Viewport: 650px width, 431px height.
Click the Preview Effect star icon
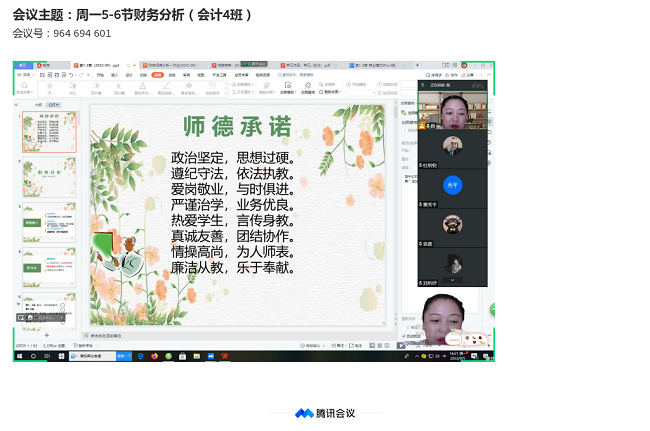(x=23, y=86)
